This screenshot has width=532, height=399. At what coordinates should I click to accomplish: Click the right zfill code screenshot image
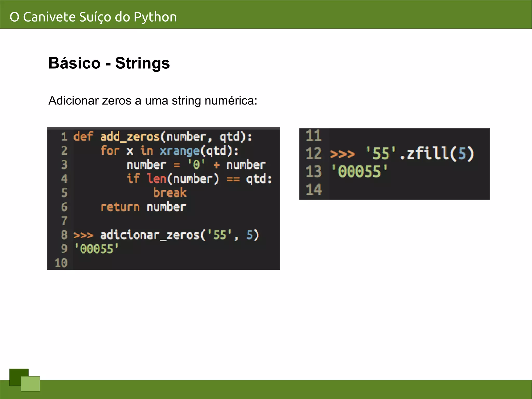coord(395,164)
